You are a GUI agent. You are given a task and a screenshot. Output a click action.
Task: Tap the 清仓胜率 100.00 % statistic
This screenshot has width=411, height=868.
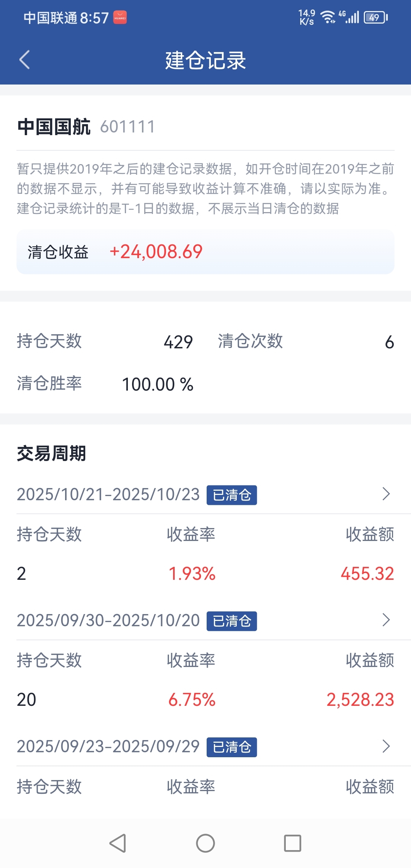pos(105,384)
